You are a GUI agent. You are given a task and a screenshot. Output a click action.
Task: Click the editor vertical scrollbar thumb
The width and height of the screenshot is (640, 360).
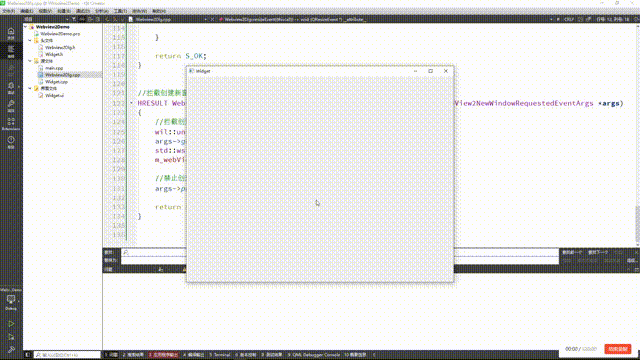click(x=637, y=224)
